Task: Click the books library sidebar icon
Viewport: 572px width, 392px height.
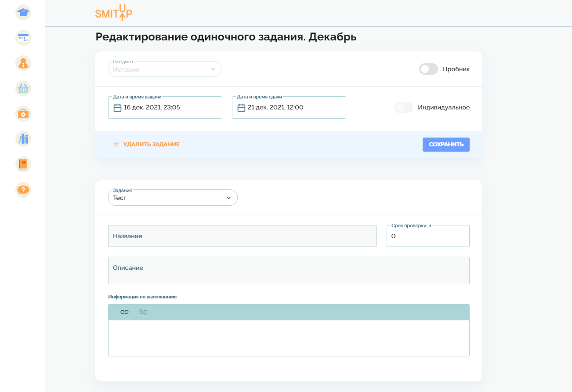Action: coord(23,139)
